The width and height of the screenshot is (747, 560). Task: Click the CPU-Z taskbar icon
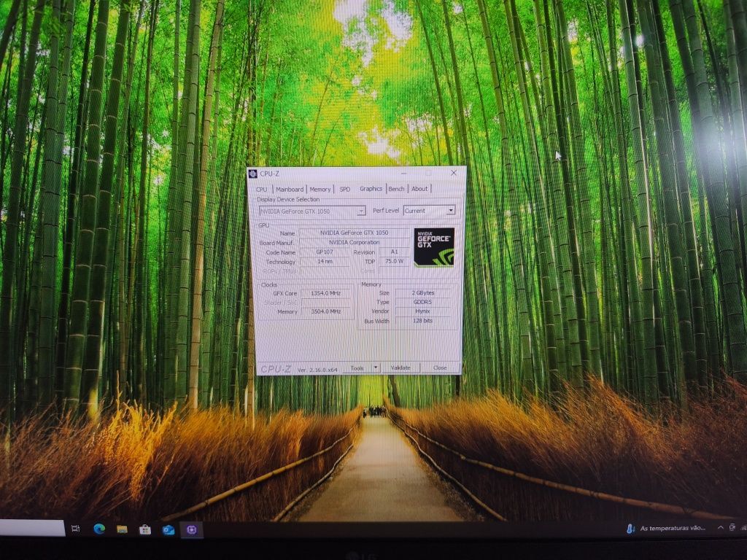(192, 530)
